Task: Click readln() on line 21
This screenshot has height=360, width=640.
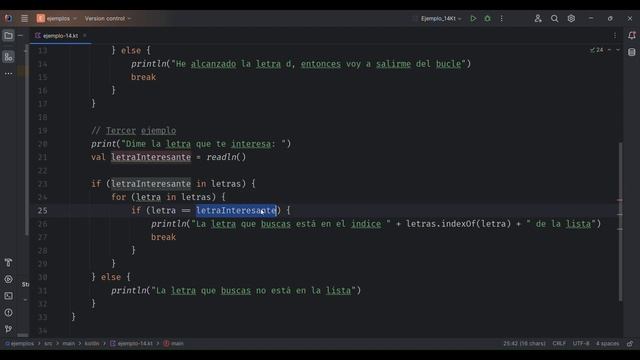Action: [226, 157]
